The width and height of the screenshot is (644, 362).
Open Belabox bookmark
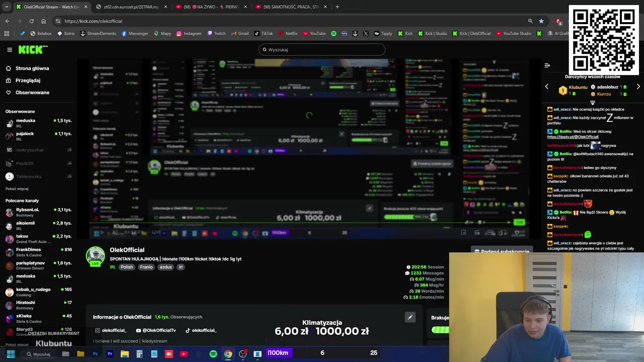pyautogui.click(x=41, y=34)
